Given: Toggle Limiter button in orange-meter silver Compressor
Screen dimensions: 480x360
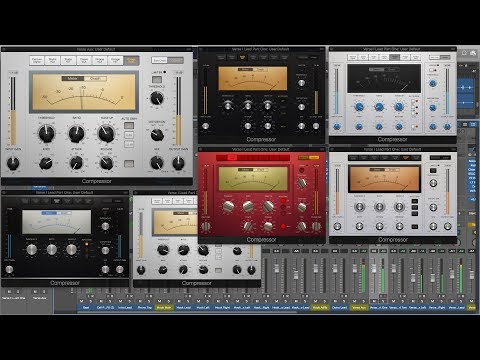Looking at the screenshot, I should coord(433,171).
